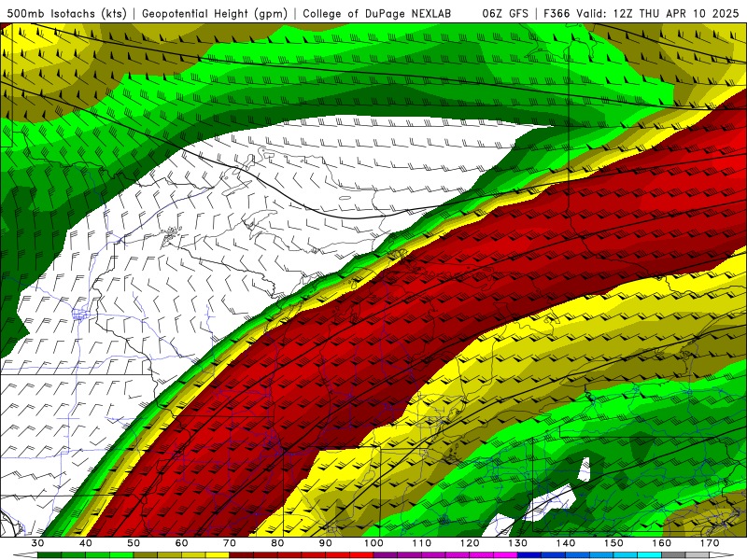Click the legend value '70'
The image size is (747, 560).
230,543
